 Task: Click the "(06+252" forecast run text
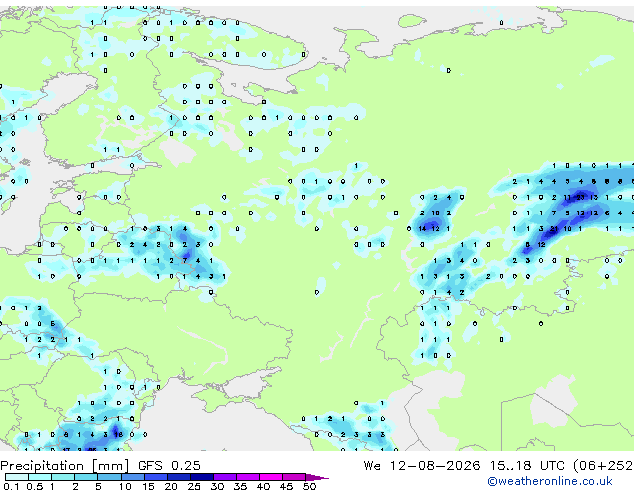(603, 466)
